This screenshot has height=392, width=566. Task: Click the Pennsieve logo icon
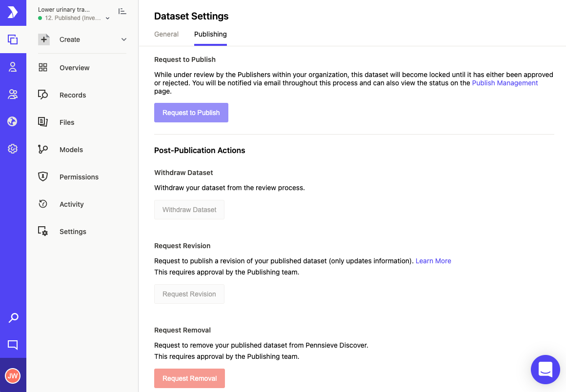(x=13, y=13)
